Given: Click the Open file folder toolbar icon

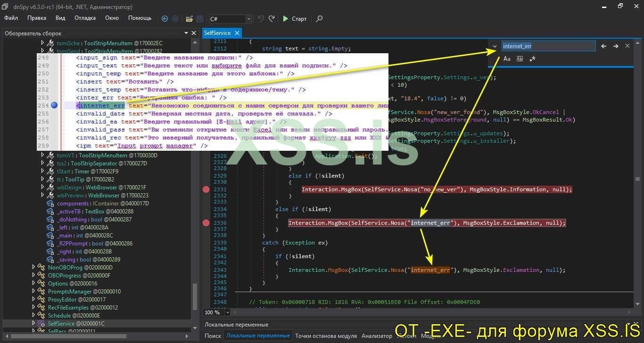Looking at the screenshot, I should [190, 19].
